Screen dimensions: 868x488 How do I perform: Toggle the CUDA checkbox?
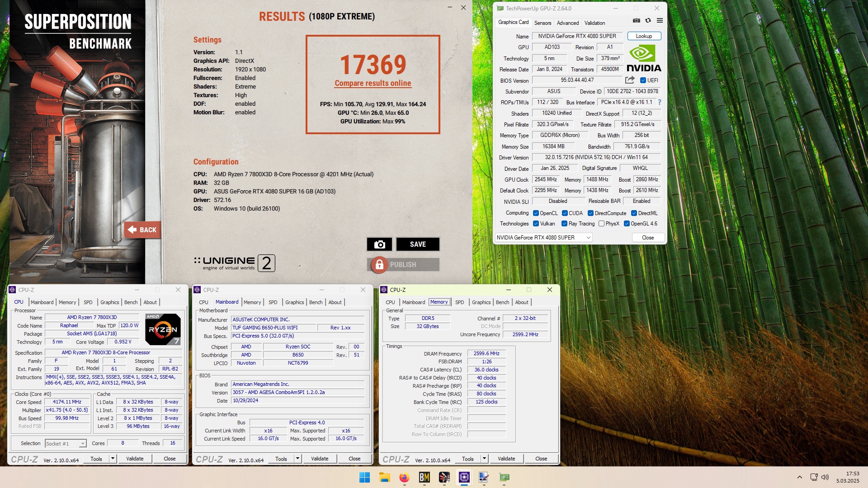[565, 213]
